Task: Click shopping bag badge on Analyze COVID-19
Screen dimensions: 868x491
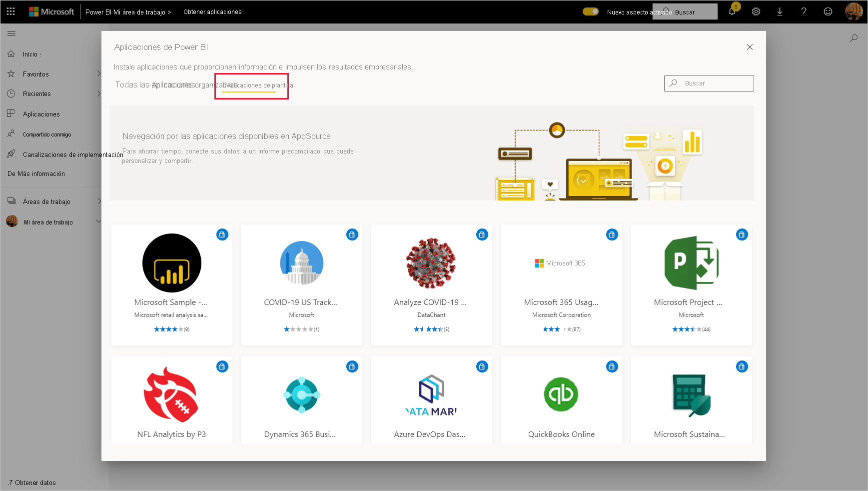Action: click(x=482, y=234)
